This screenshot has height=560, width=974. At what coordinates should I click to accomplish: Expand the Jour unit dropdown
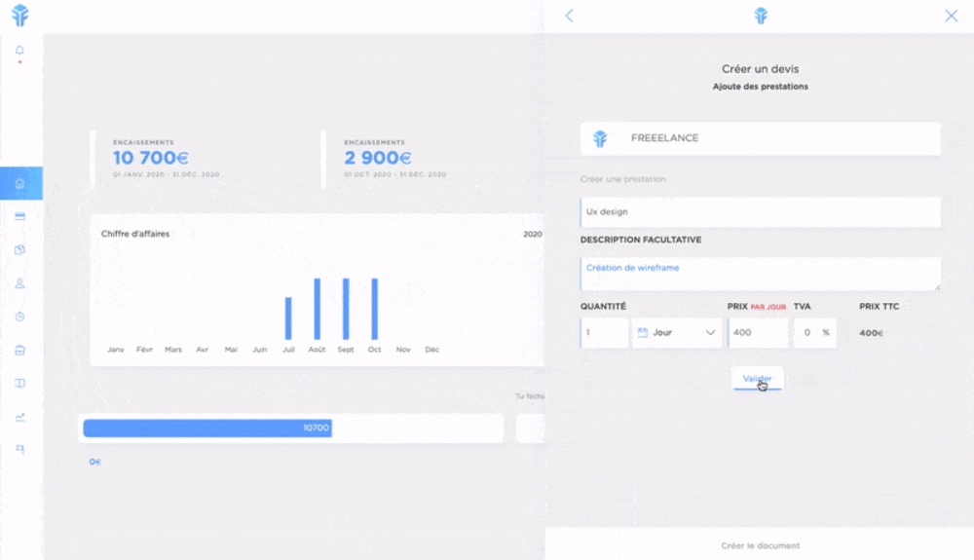coord(677,333)
